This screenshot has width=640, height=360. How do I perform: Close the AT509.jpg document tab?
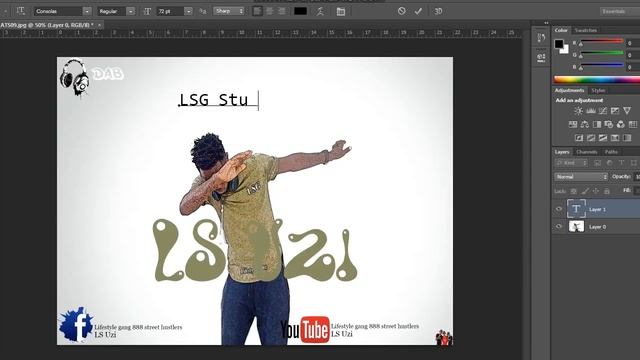point(99,25)
